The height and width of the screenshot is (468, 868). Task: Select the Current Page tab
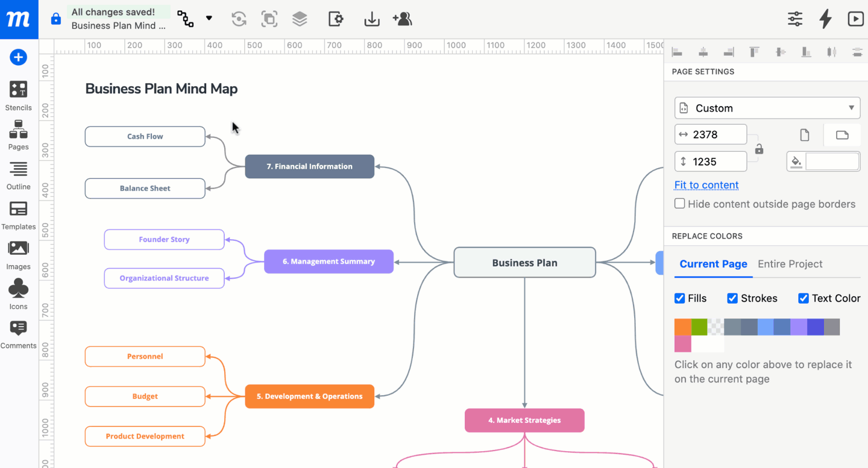click(x=713, y=264)
